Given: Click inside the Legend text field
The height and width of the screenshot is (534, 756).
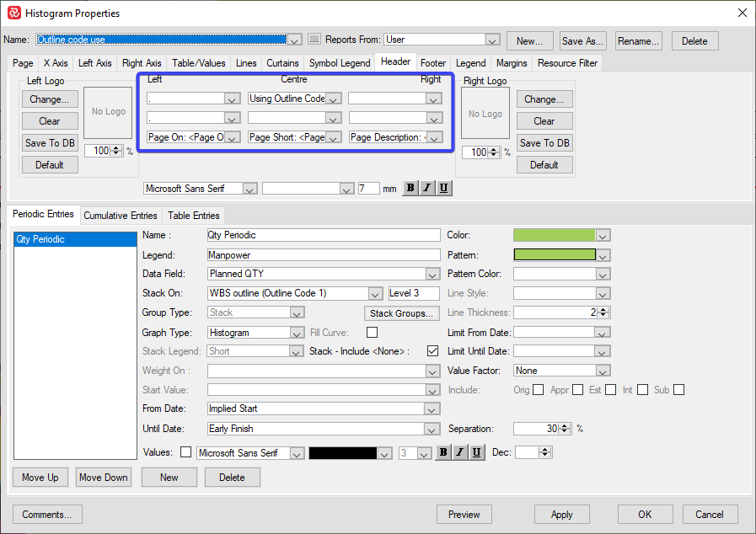Looking at the screenshot, I should click(324, 254).
